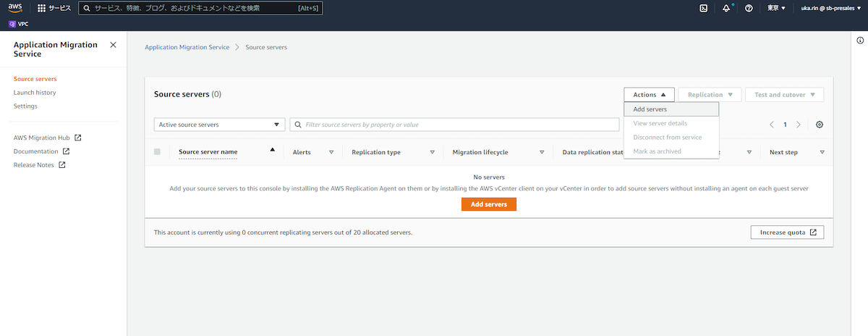Toggle the select all servers checkbox
868x336 pixels.
pyautogui.click(x=157, y=152)
